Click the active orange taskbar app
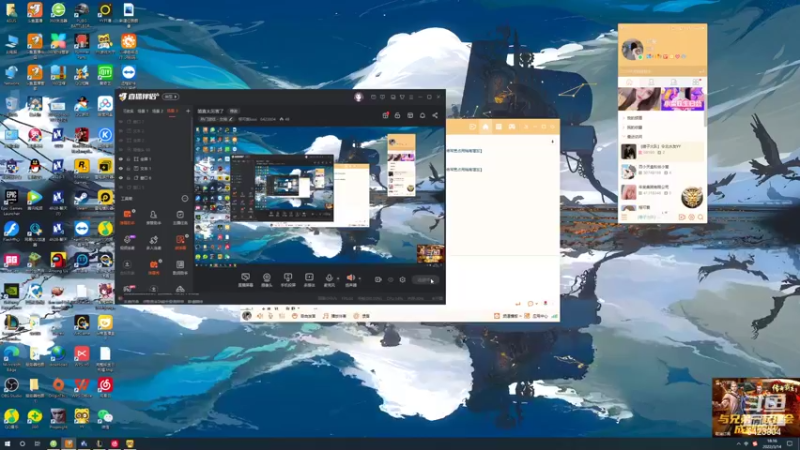The height and width of the screenshot is (450, 800). 68,444
